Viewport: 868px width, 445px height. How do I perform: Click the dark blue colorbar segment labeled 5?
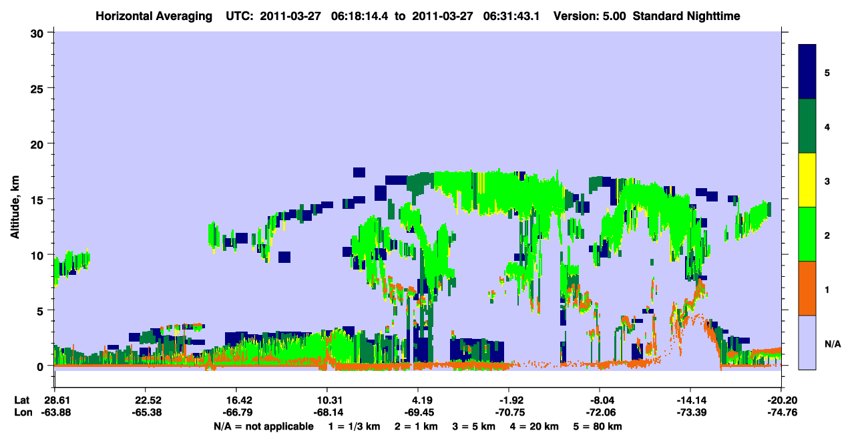tap(807, 72)
